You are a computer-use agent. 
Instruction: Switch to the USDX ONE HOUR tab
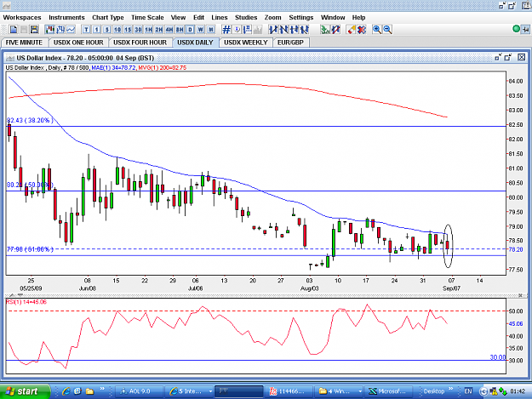point(78,43)
